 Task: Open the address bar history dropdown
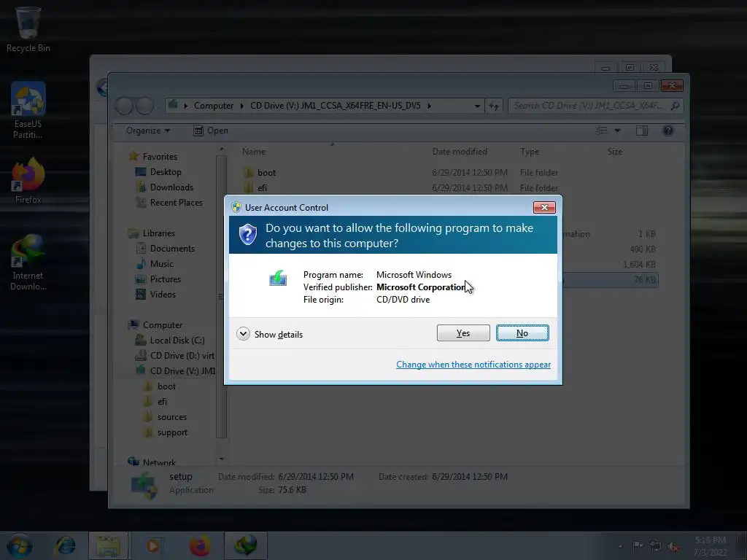tap(477, 106)
